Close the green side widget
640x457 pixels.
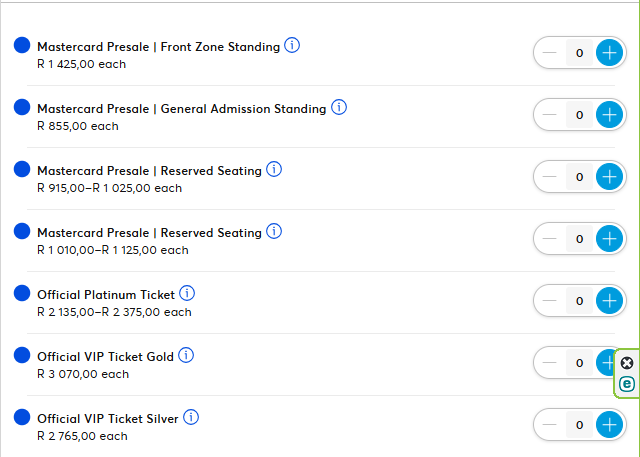(x=627, y=363)
